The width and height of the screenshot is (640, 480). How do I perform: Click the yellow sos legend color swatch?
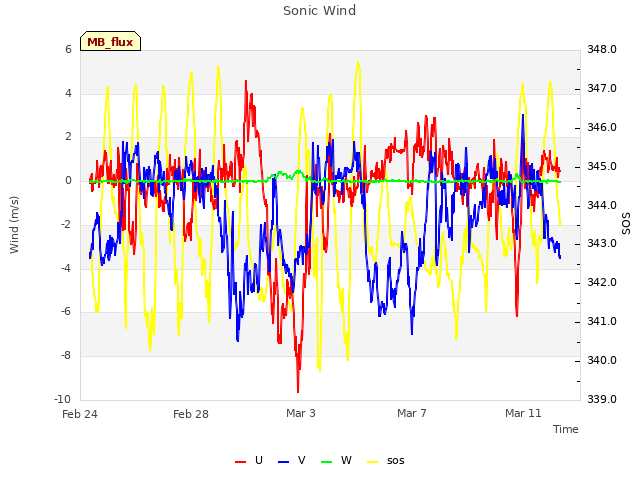coord(373,462)
